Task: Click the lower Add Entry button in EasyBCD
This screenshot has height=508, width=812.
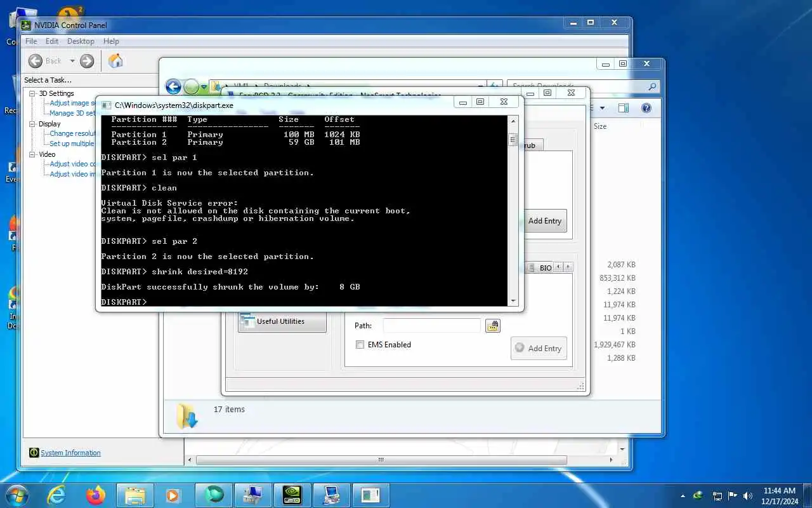Action: [539, 348]
